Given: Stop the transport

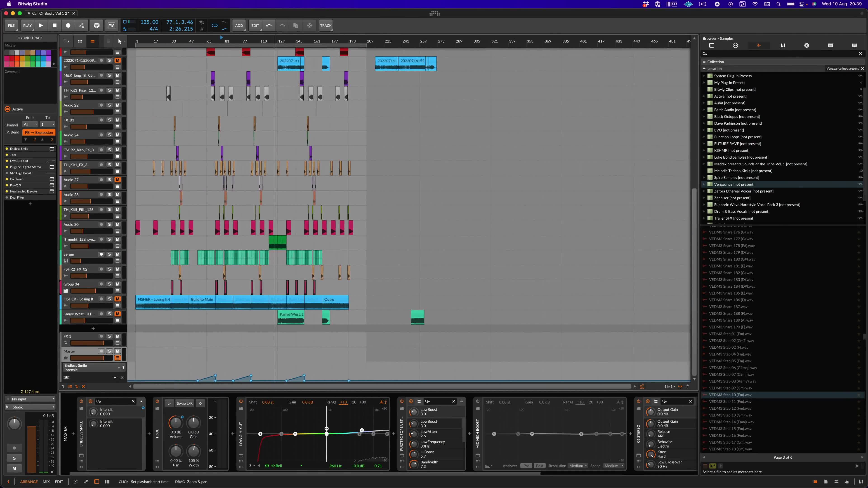Looking at the screenshot, I should click(x=54, y=25).
